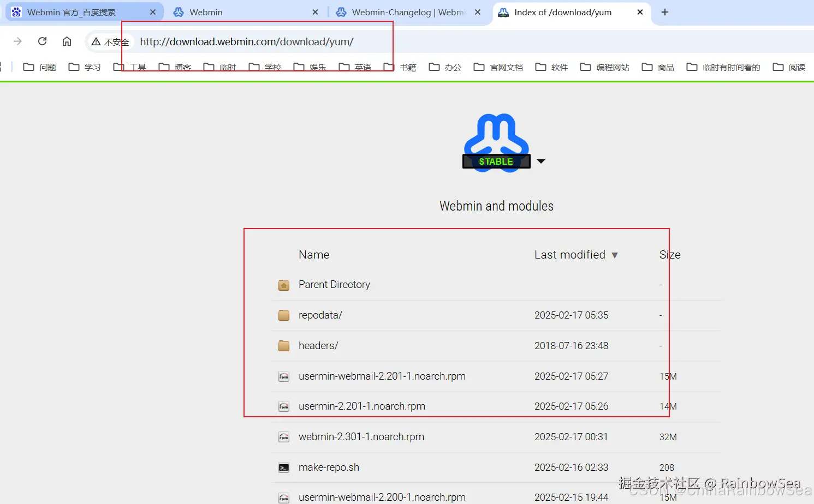This screenshot has height=504, width=814.
Task: Click the webmin-2.301-1 rpm file icon
Action: [x=284, y=437]
